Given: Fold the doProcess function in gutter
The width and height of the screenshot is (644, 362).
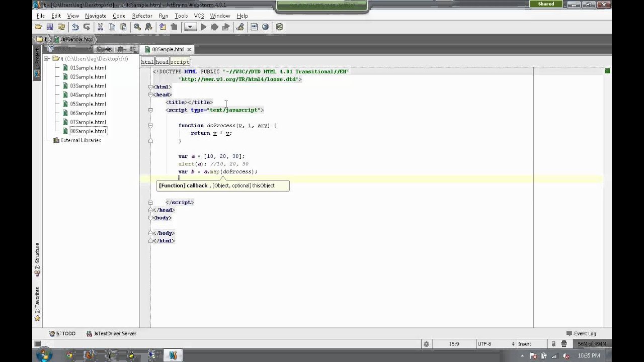Looking at the screenshot, I should tap(150, 126).
